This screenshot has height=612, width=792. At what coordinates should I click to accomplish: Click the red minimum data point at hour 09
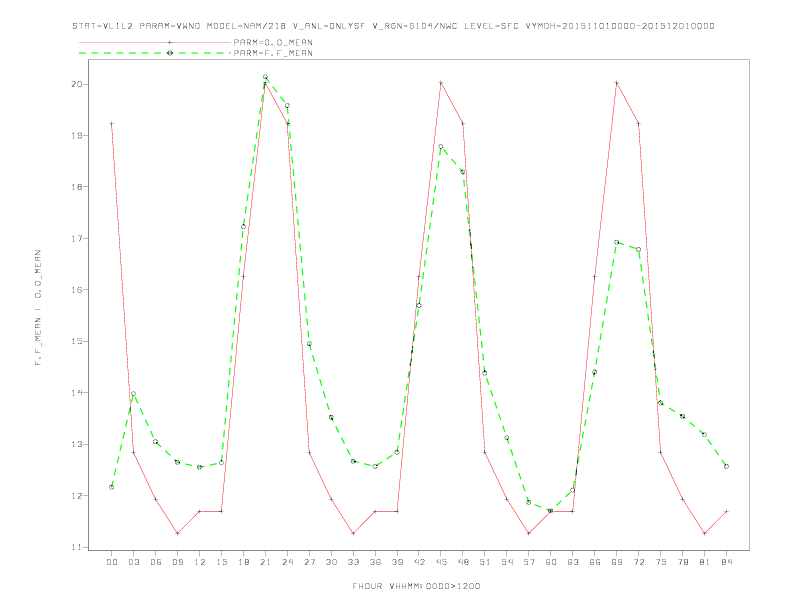click(x=177, y=533)
